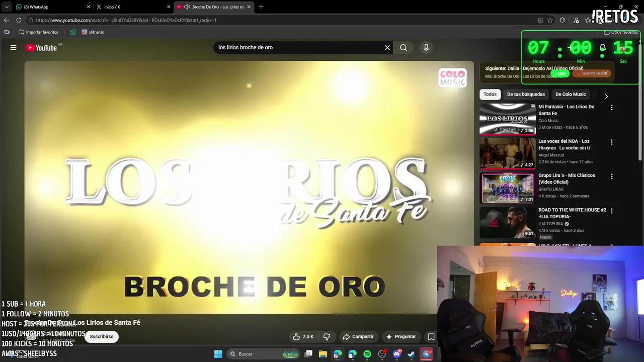The height and width of the screenshot is (362, 644).
Task: Open Task View on taskbar
Action: (308, 354)
